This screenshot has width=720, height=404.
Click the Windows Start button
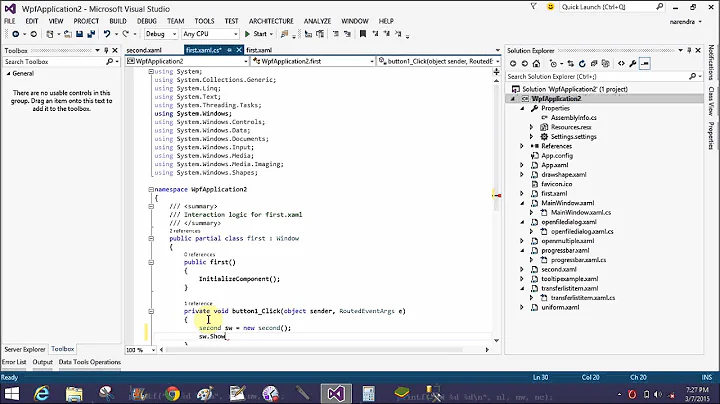pyautogui.click(x=11, y=393)
